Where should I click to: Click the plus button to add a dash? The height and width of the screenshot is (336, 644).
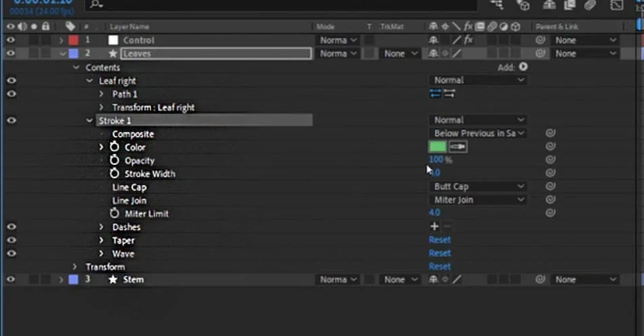click(434, 226)
